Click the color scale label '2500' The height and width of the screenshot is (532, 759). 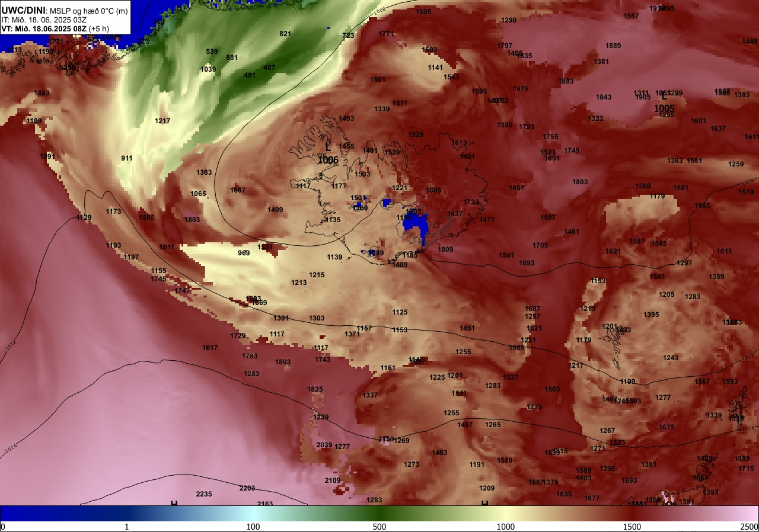[749, 527]
